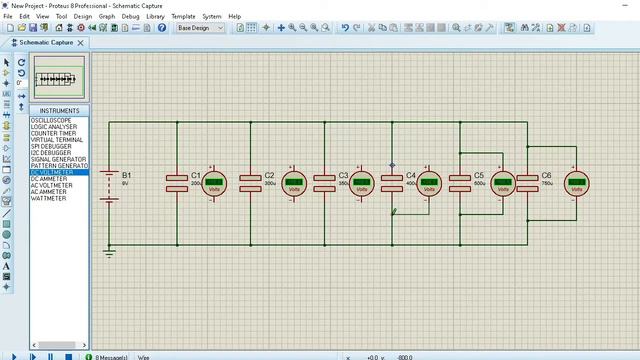Select LOGIC ANALYSER in the instruments list

pos(54,127)
